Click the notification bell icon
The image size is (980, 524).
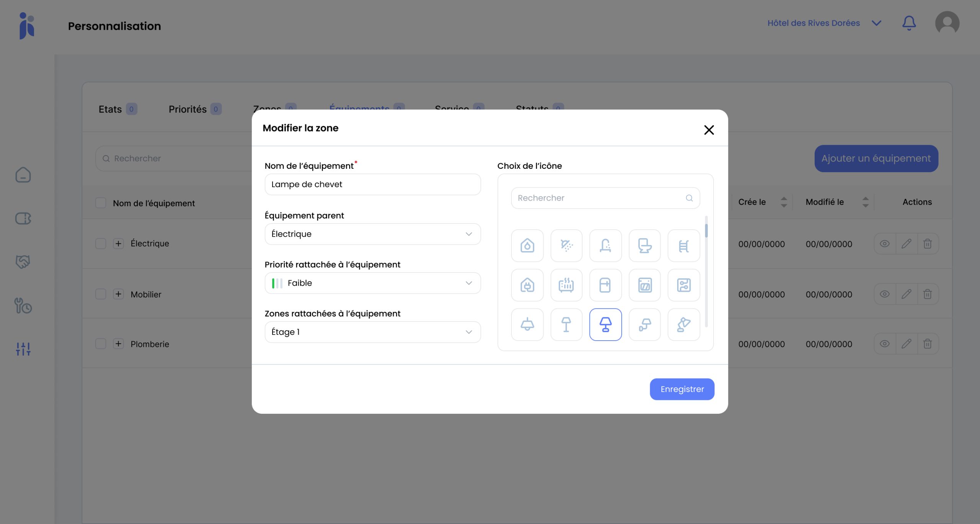point(909,23)
